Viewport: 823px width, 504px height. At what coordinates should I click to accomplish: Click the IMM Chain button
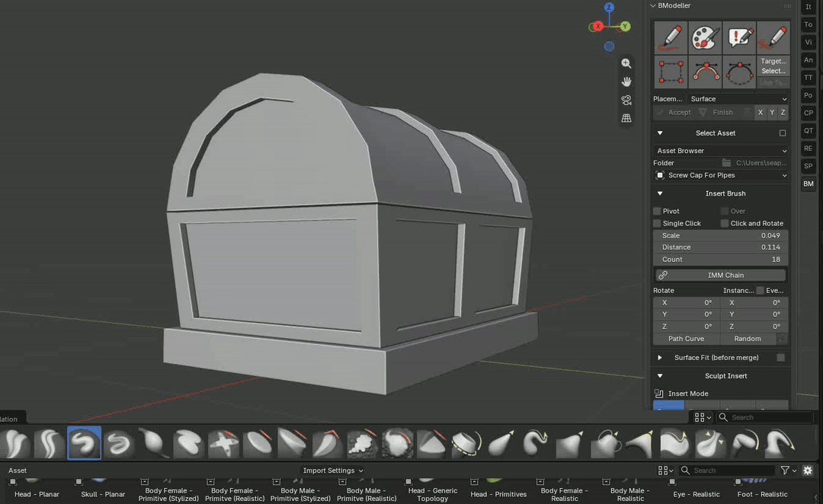pos(721,275)
